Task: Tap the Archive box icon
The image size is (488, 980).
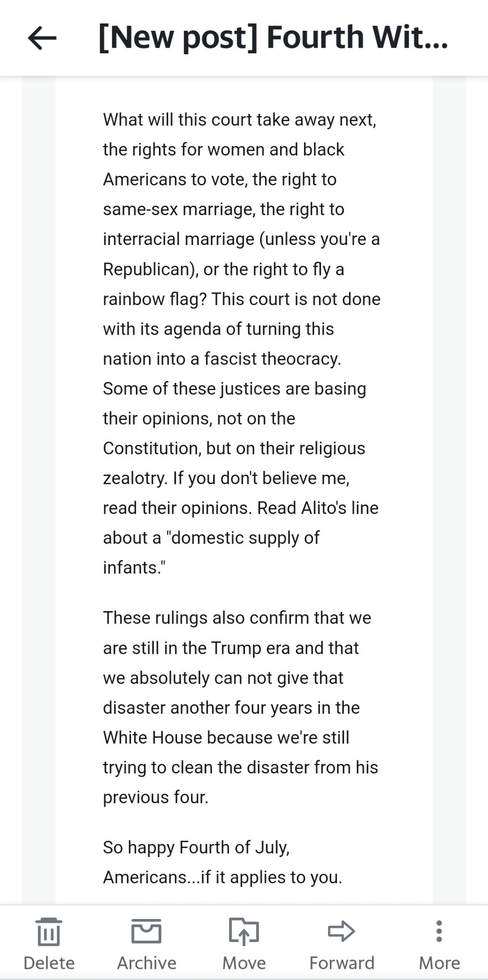Action: pyautogui.click(x=146, y=931)
